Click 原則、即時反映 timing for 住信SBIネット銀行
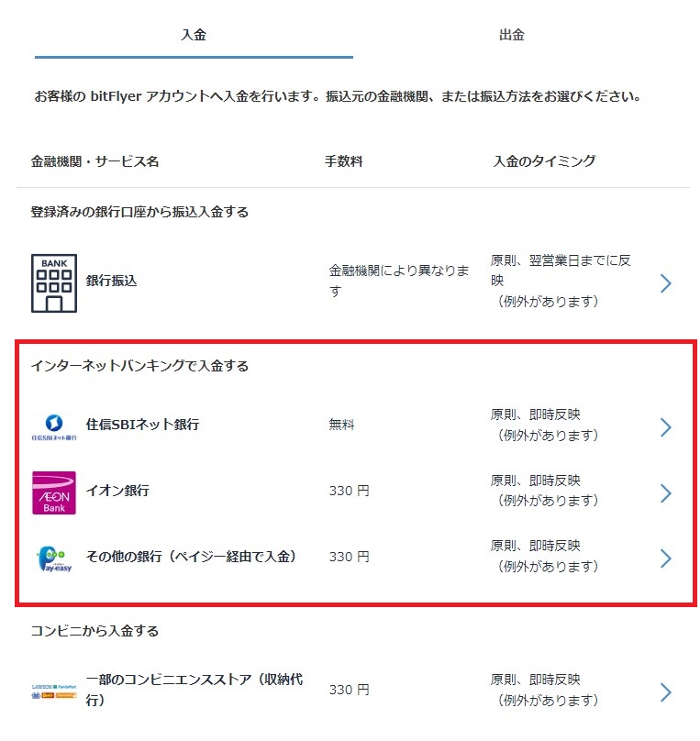 point(535,415)
